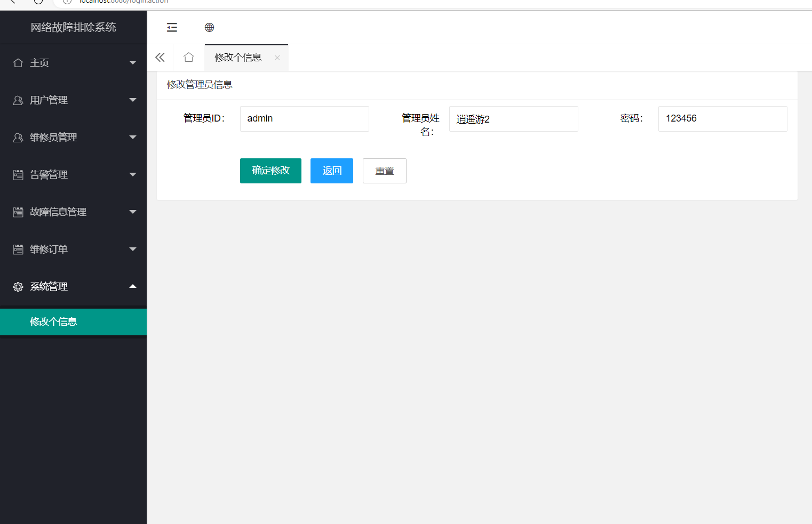Expand the 故障信息管理 menu
812x524 pixels.
[x=133, y=212]
